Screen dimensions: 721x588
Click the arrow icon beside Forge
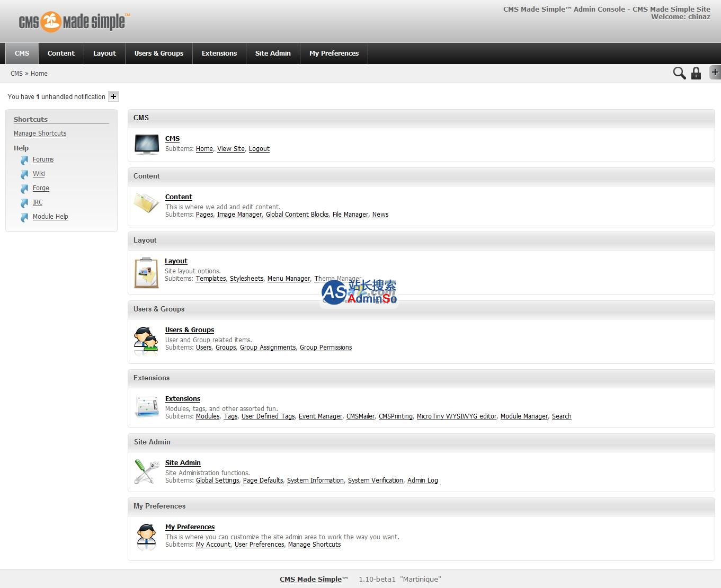tap(24, 189)
